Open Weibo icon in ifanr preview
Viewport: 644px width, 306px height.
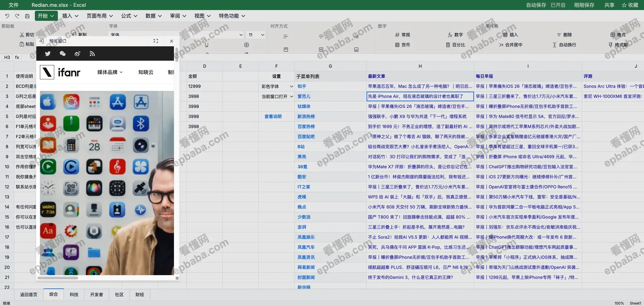click(77, 54)
